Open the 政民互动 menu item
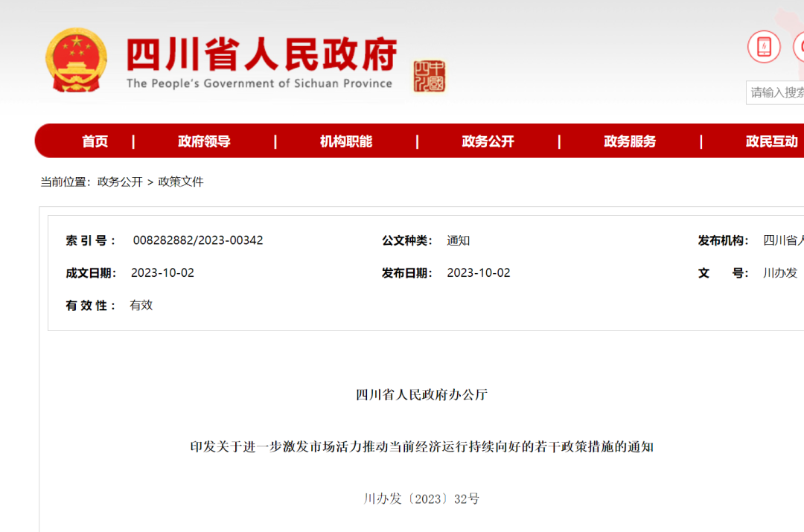Screen dimensions: 804x532 [772, 141]
